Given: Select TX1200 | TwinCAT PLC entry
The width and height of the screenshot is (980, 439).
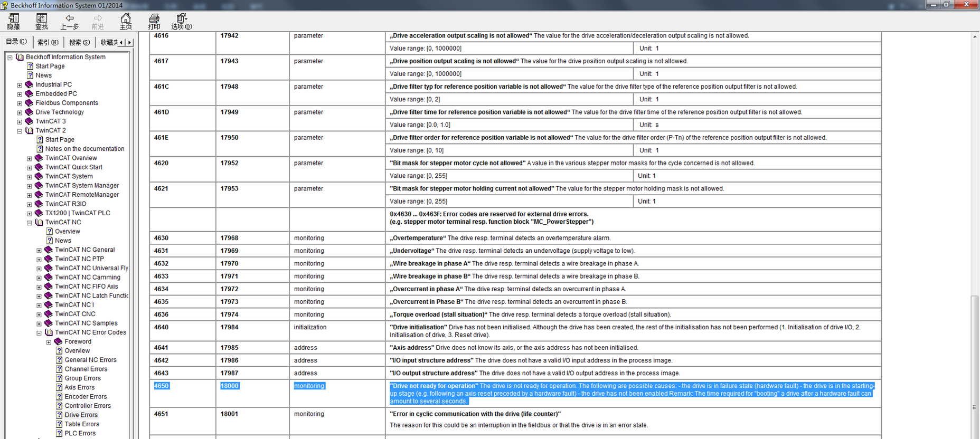Looking at the screenshot, I should click(78, 213).
